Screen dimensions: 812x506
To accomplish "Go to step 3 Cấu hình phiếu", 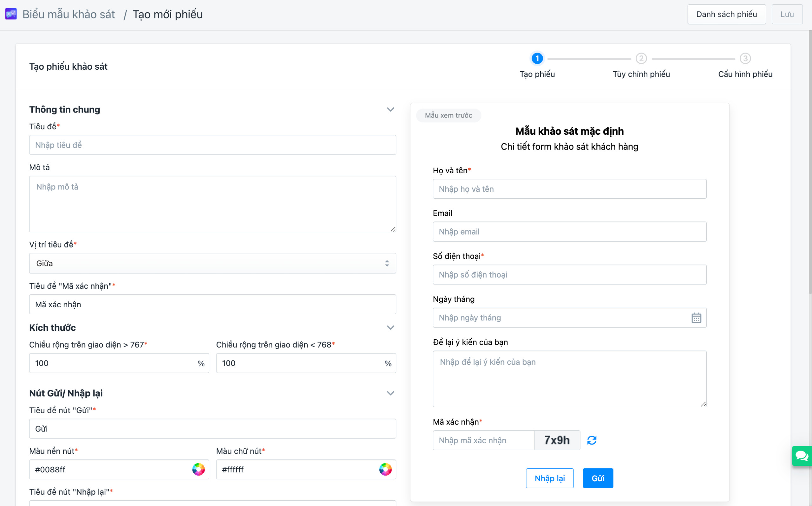I will [x=745, y=59].
